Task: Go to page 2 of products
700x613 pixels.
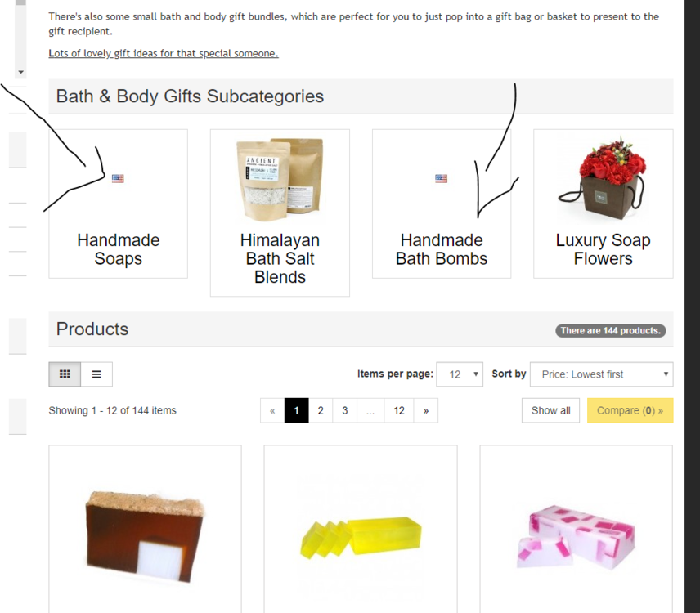Action: pyautogui.click(x=321, y=410)
